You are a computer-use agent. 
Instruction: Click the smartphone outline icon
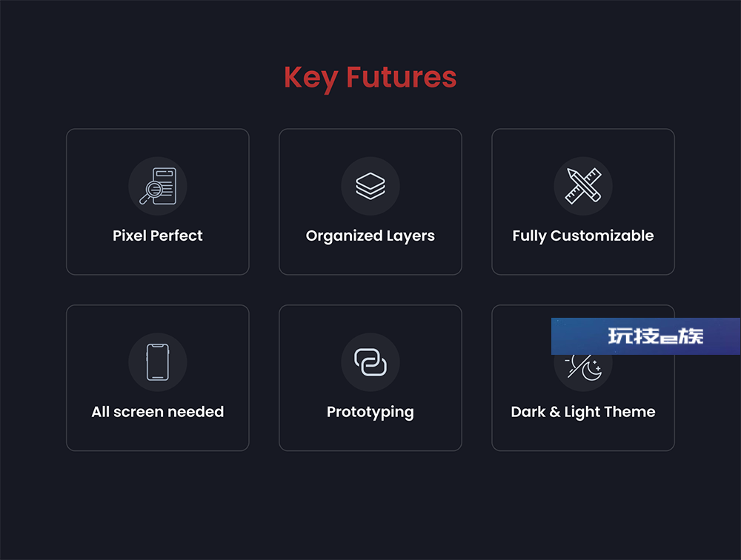coord(158,362)
